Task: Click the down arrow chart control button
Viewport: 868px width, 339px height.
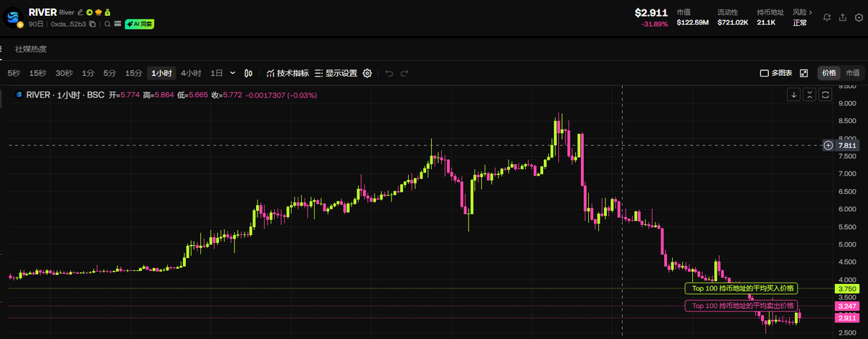Action: tap(793, 95)
